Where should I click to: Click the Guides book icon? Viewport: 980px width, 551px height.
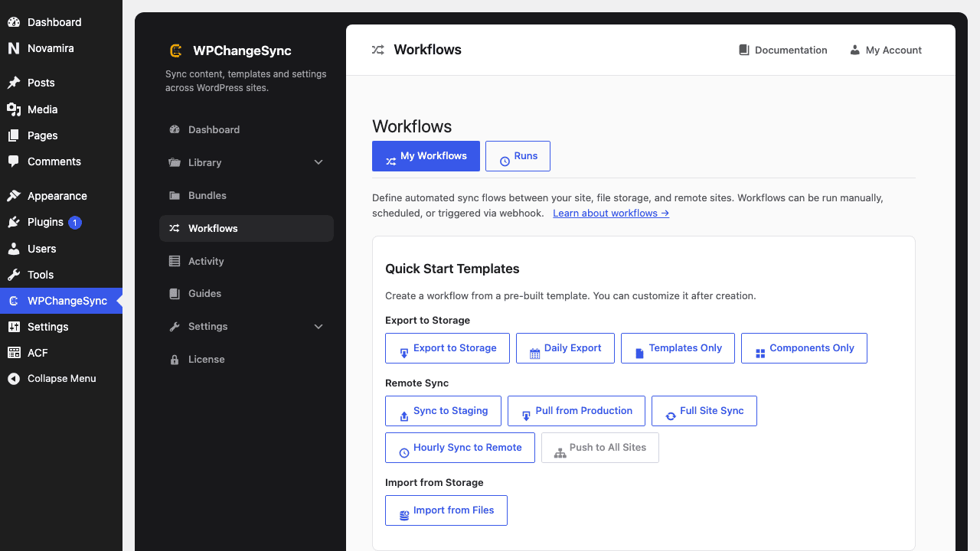(x=175, y=293)
